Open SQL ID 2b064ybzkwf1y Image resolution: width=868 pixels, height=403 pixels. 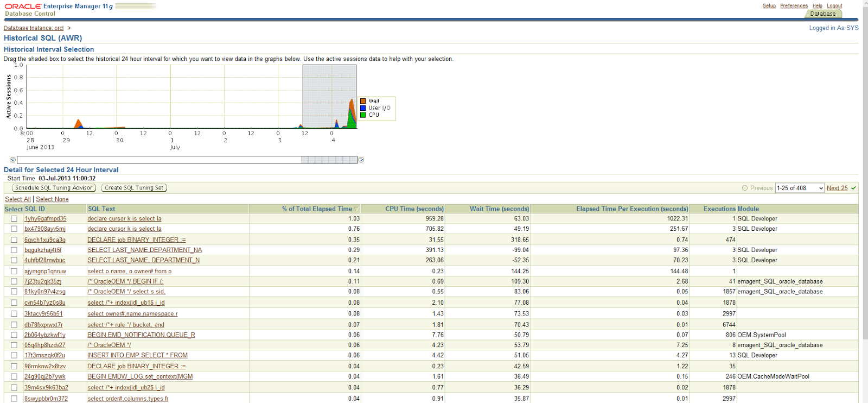point(44,335)
